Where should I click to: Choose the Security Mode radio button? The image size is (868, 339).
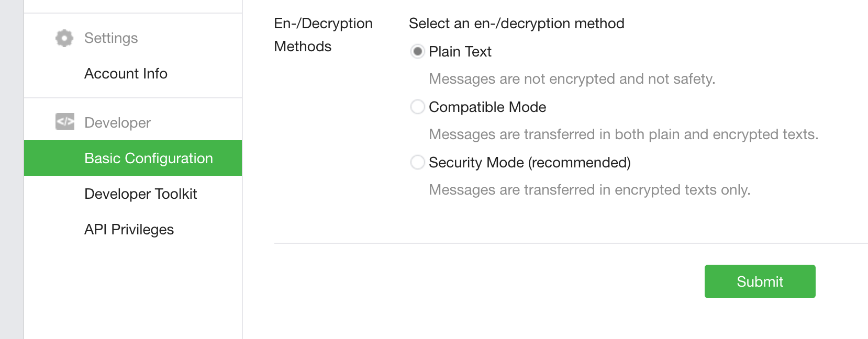pyautogui.click(x=417, y=162)
